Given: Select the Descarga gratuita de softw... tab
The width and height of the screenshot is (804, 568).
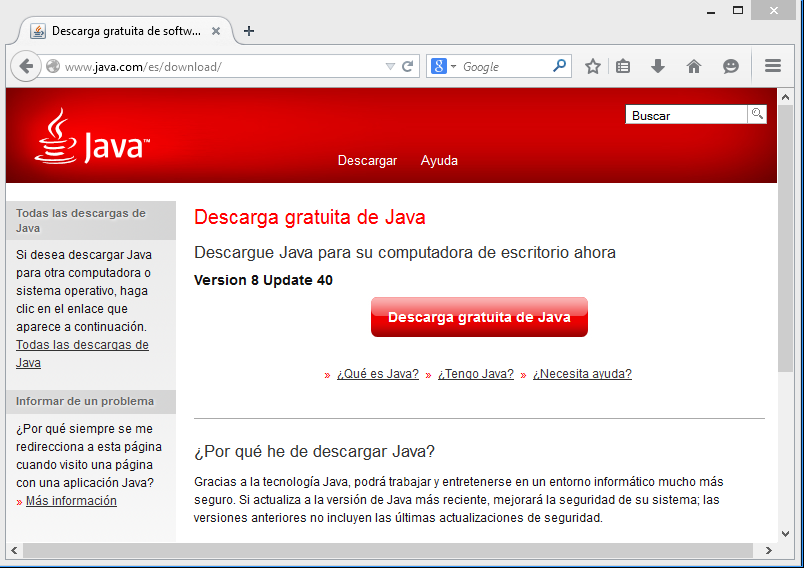Looking at the screenshot, I should click(x=126, y=31).
